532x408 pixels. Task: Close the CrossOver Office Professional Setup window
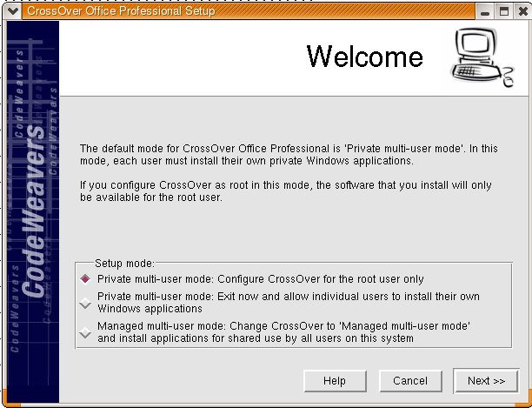pyautogui.click(x=522, y=11)
